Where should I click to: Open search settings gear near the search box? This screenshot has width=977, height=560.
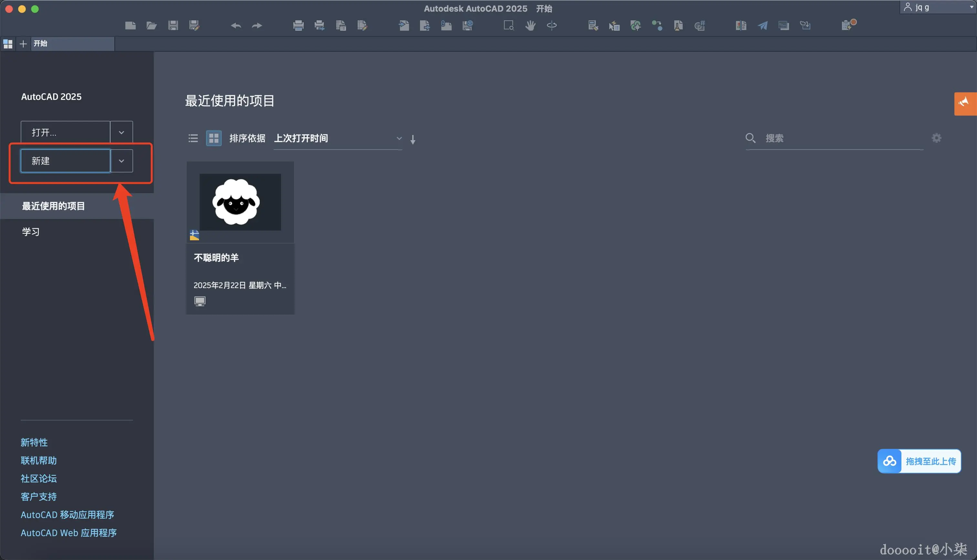(936, 138)
